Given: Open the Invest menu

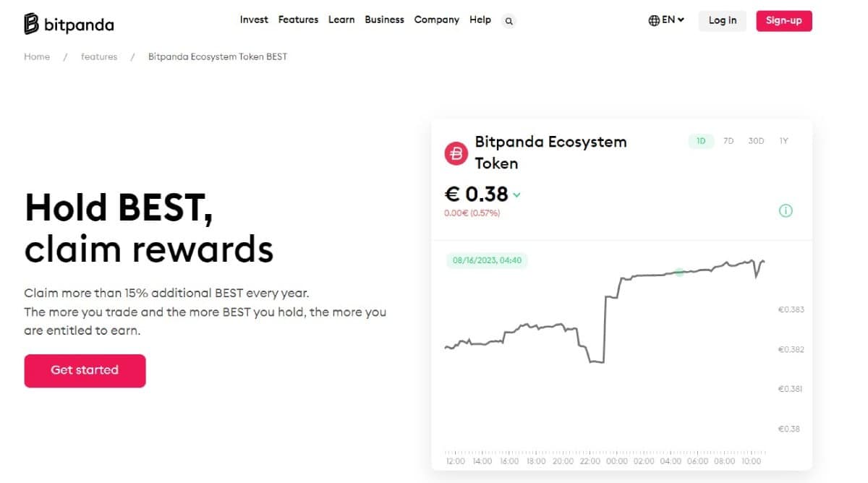Looking at the screenshot, I should pyautogui.click(x=254, y=20).
